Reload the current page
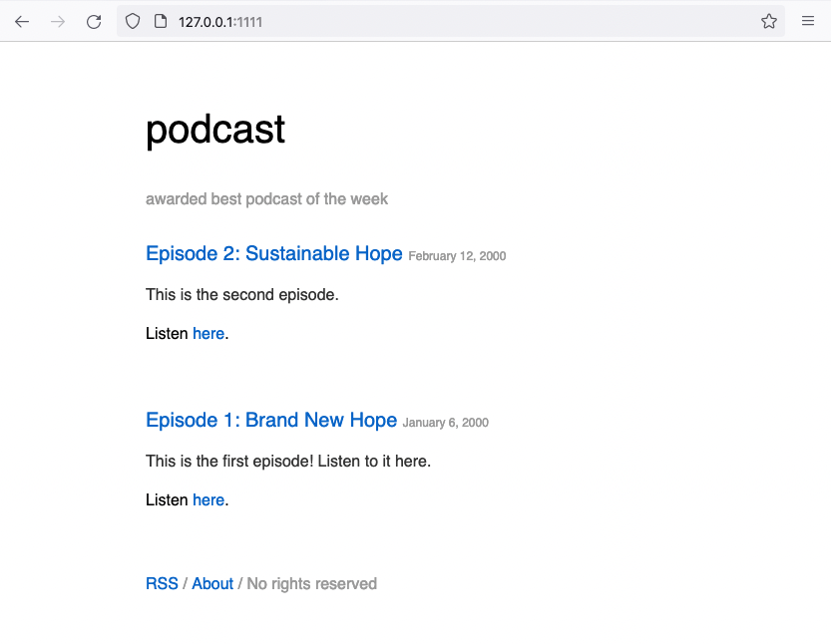Screen dimensions: 831x644 click(x=94, y=21)
